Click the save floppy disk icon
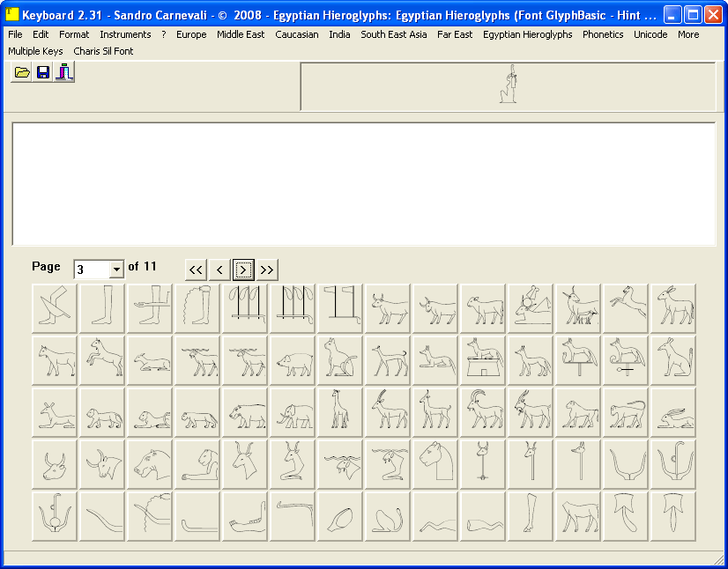 click(x=42, y=72)
